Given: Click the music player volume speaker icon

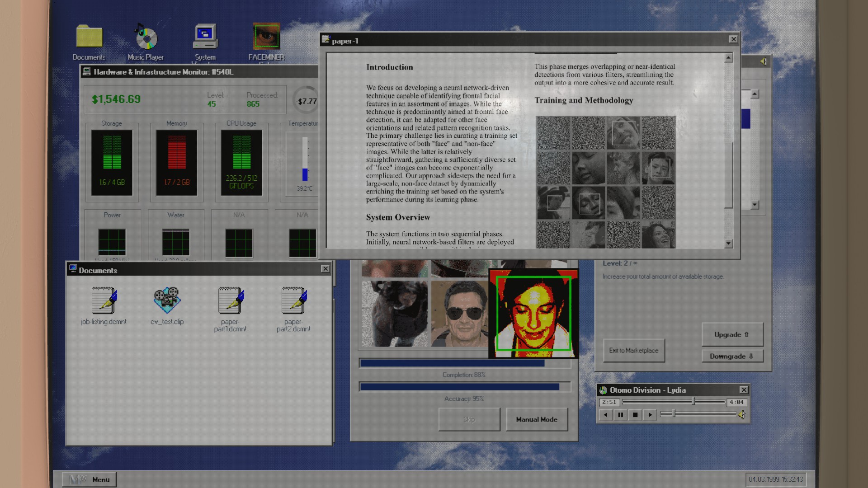Looking at the screenshot, I should (741, 415).
